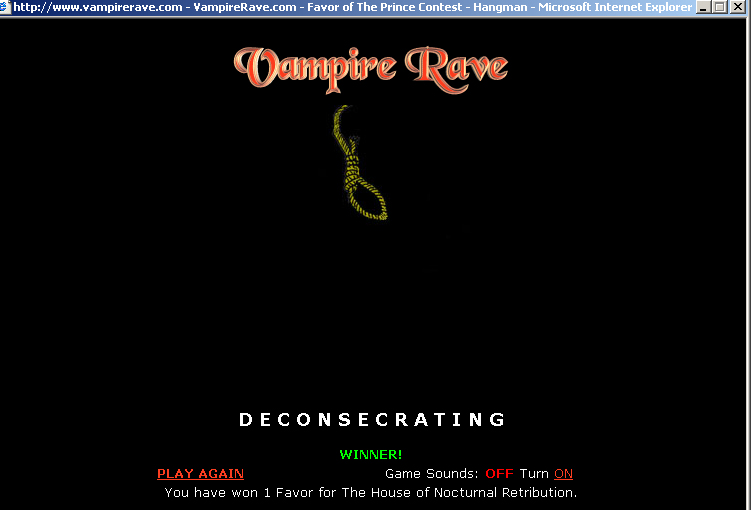751x510 pixels.
Task: Click the red OFF sound status
Action: tap(499, 474)
